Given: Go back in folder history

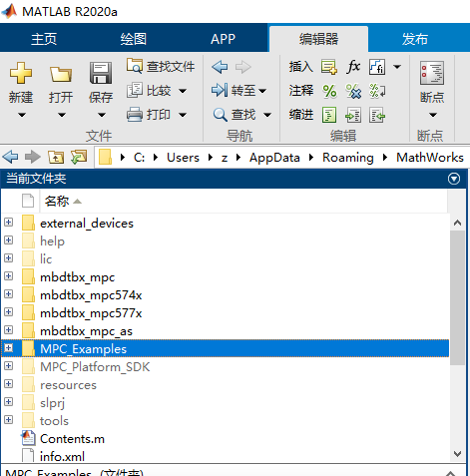Looking at the screenshot, I should 10,157.
